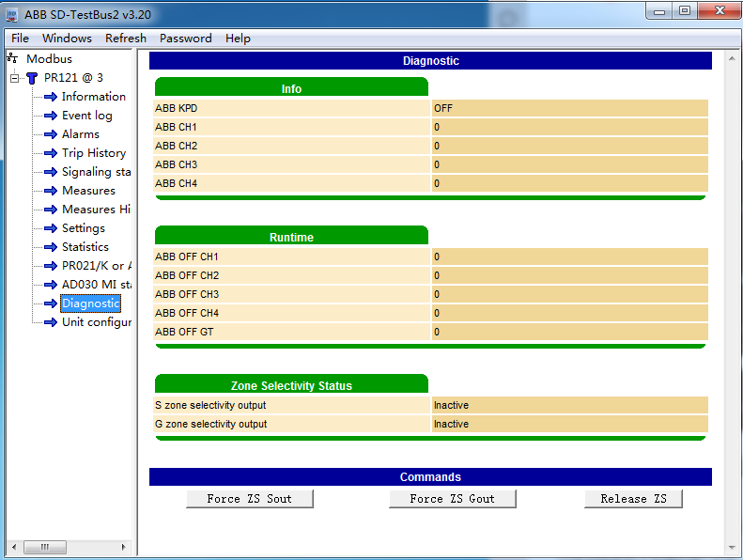Select the Modbus root node
The width and height of the screenshot is (743, 560).
[x=49, y=59]
